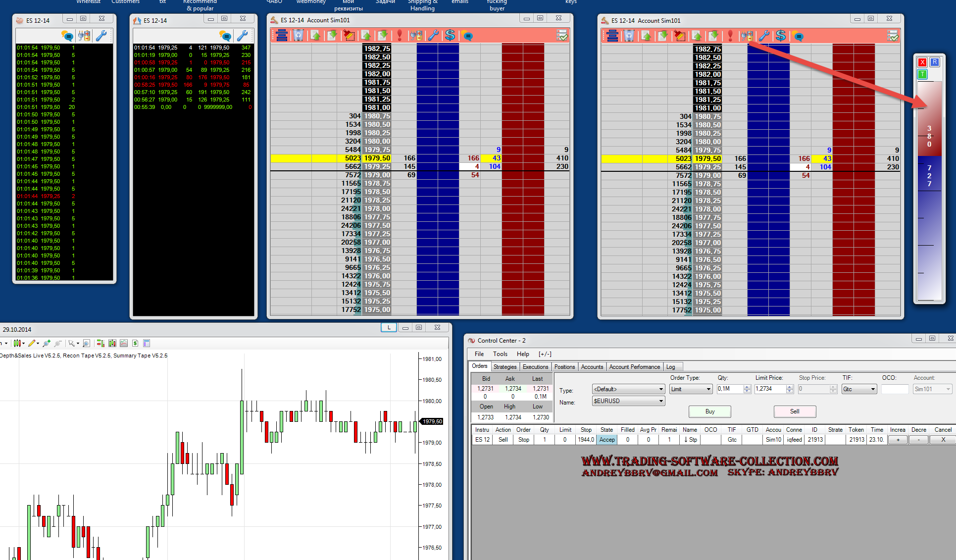Viewport: 956px width, 560px height.
Task: Open the blue dollar sign tool in the middle DOM window
Action: [x=450, y=36]
